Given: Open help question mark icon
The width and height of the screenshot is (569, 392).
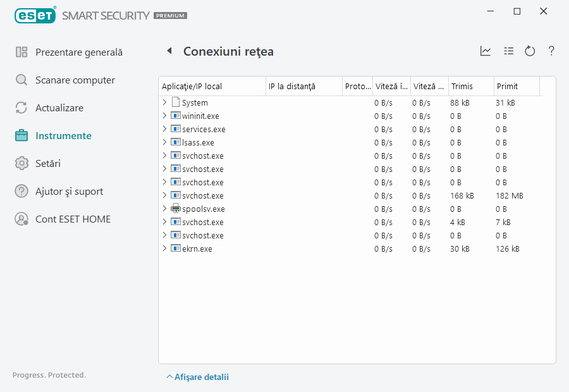Looking at the screenshot, I should 551,51.
